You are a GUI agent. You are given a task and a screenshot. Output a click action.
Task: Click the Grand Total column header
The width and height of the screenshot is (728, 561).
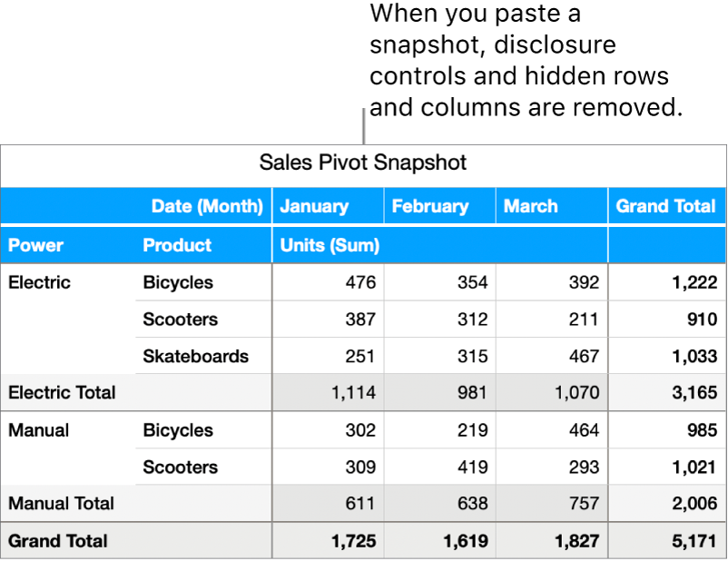tap(666, 206)
